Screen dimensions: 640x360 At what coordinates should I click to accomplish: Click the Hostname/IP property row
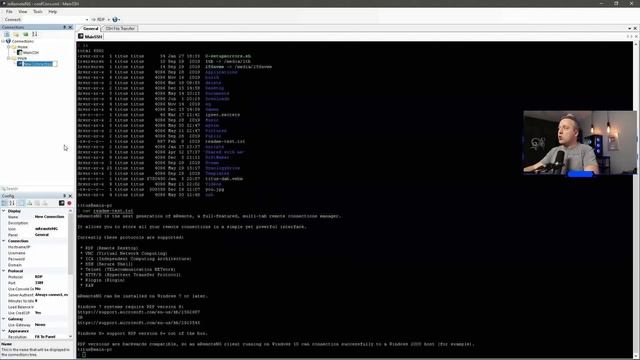tap(37, 247)
